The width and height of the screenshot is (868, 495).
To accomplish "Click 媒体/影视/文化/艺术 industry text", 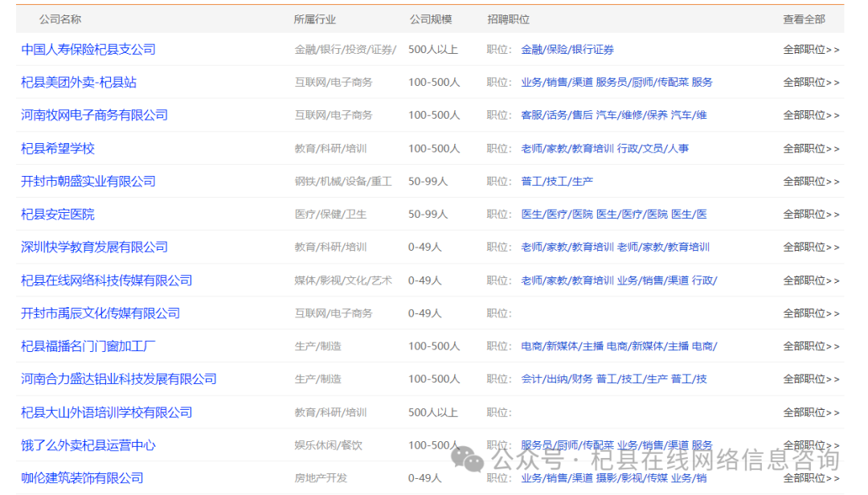I will [x=343, y=280].
